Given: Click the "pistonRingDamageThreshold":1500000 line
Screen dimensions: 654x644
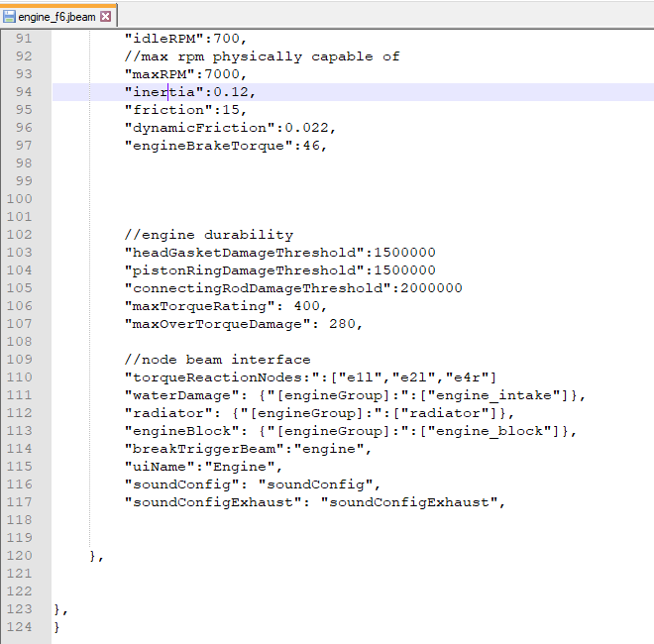Looking at the screenshot, I should point(279,270).
